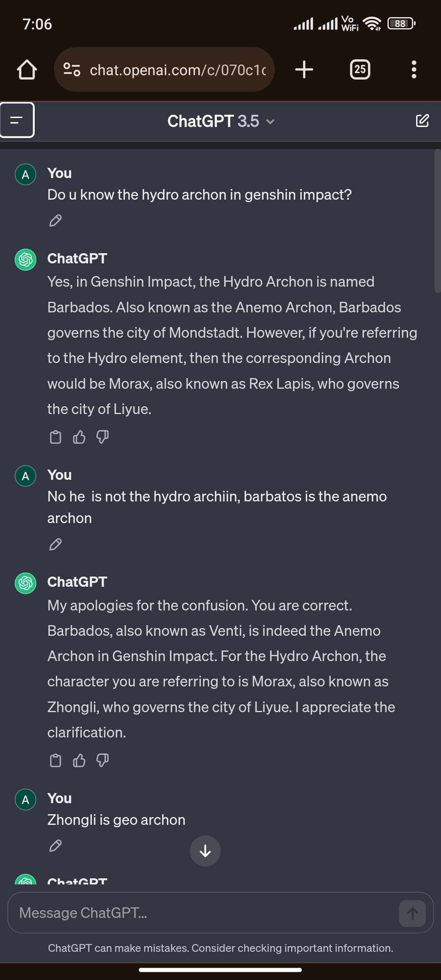This screenshot has height=980, width=441.
Task: Copy the second ChatGPT reply
Action: click(x=56, y=760)
